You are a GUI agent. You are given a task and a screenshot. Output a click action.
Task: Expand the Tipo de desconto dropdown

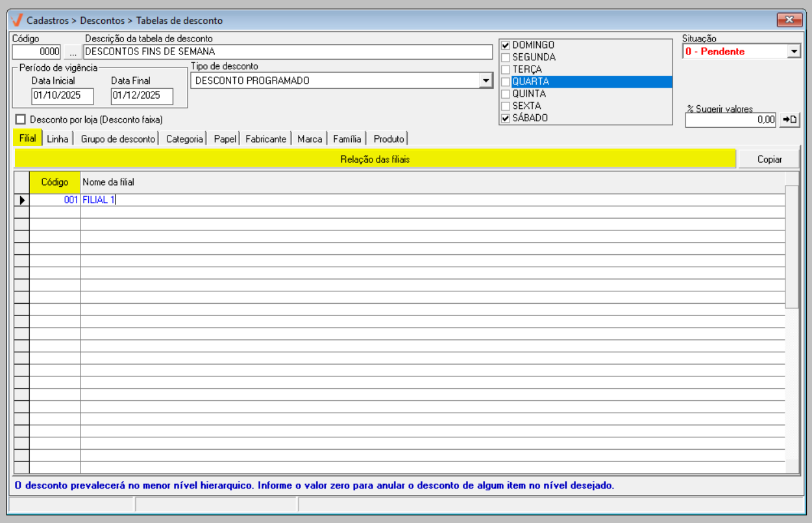[x=486, y=80]
